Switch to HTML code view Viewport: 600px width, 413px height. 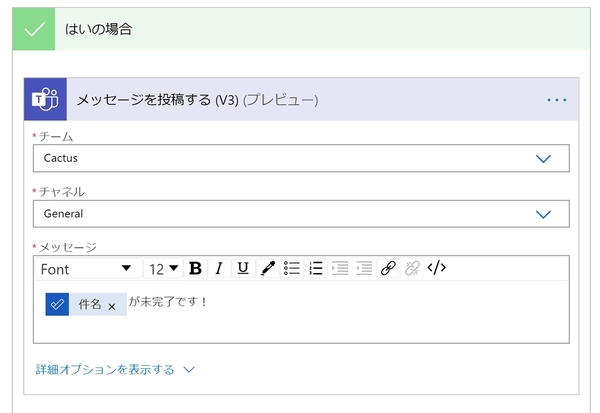coord(436,268)
